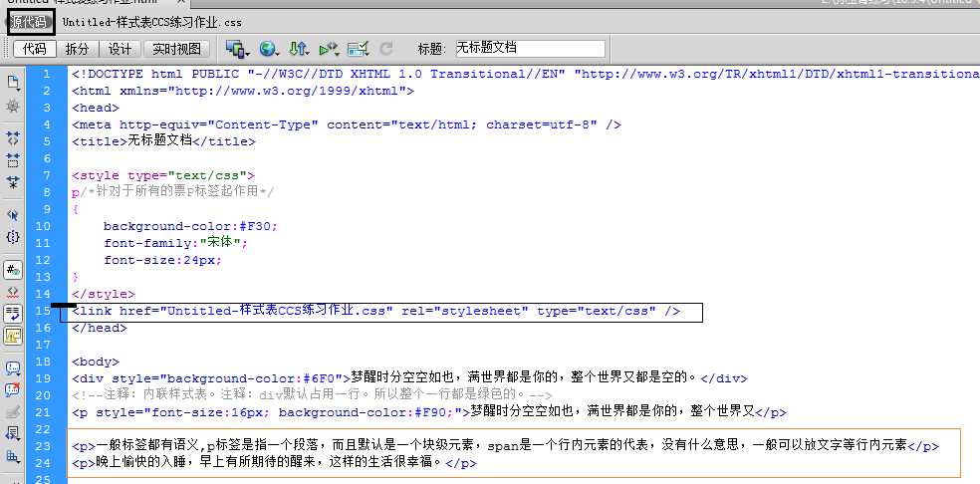Image resolution: width=980 pixels, height=484 pixels.
Task: Click line number 15 in the gutter
Action: [x=43, y=311]
